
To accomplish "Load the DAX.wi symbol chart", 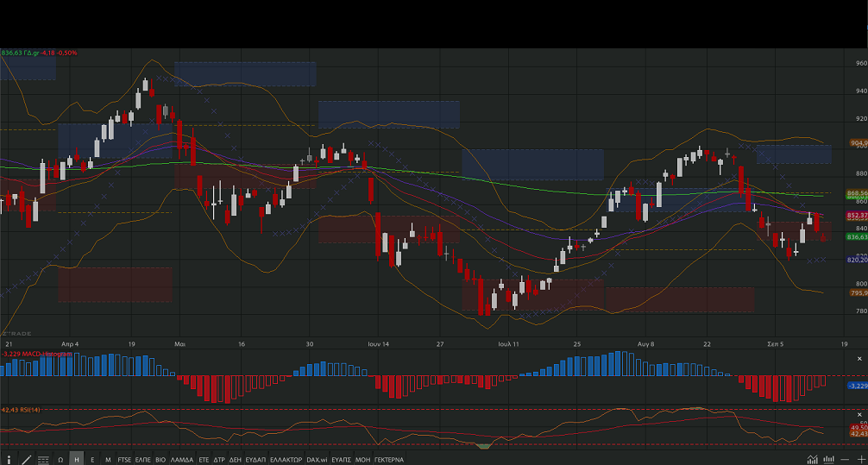I will click(318, 460).
